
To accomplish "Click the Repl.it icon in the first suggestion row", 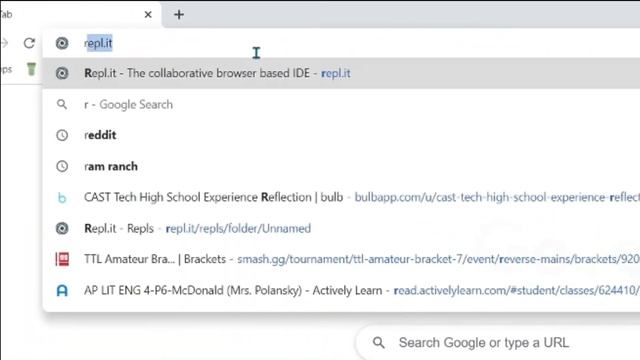I will coord(62,73).
